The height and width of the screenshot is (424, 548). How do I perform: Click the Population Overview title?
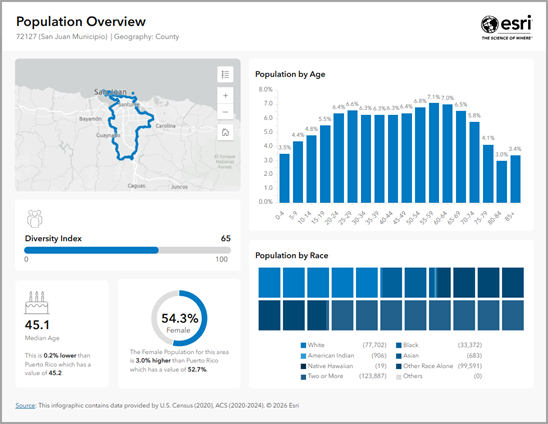click(x=81, y=22)
